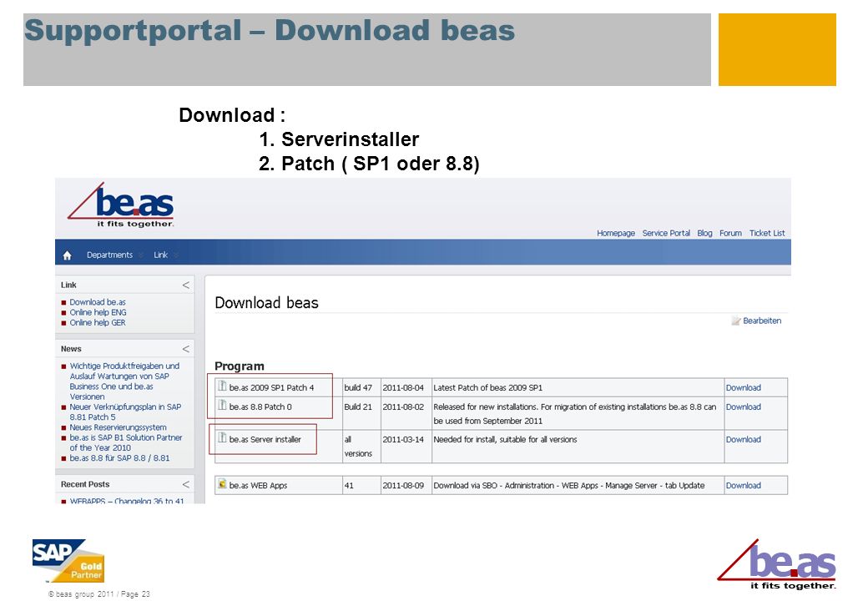The image size is (868, 601).
Task: Open be.as 8.8 für SAP 8.8 / 8.81 news
Action: (x=119, y=458)
